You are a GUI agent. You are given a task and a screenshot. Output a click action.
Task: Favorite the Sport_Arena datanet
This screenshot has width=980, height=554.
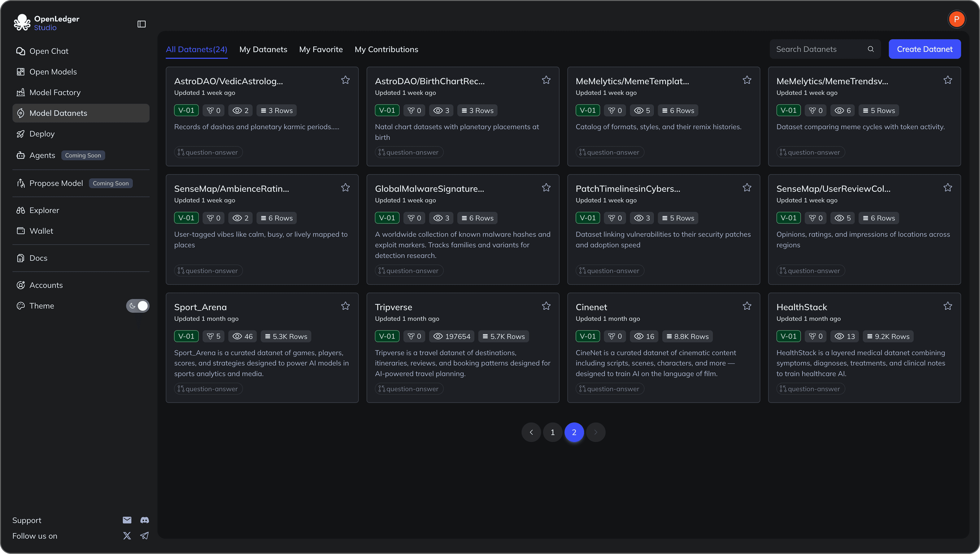[x=346, y=306]
